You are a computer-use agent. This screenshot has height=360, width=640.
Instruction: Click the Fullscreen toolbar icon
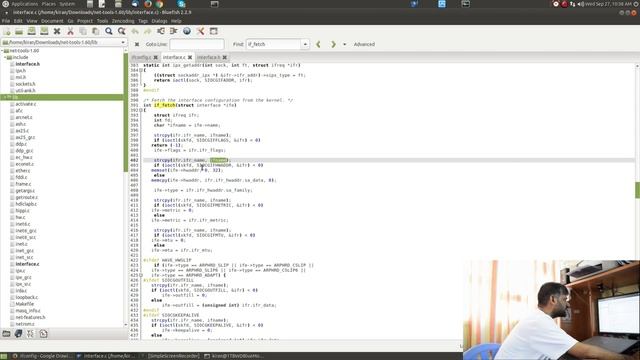point(213,31)
